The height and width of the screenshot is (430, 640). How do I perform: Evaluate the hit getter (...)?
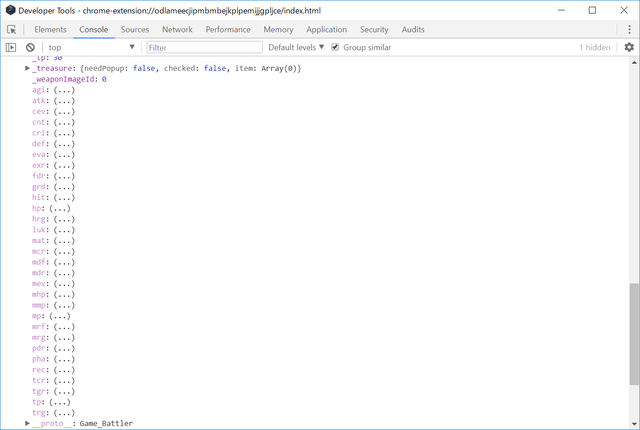64,197
